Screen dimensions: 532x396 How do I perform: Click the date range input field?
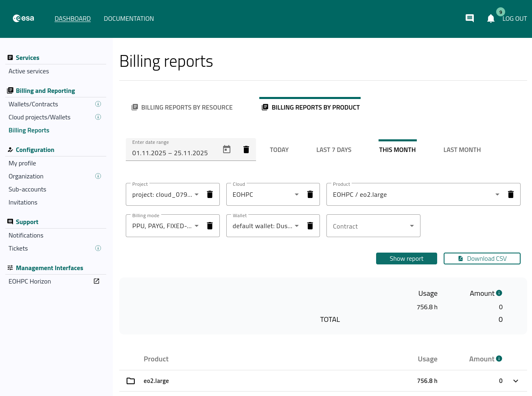(170, 153)
